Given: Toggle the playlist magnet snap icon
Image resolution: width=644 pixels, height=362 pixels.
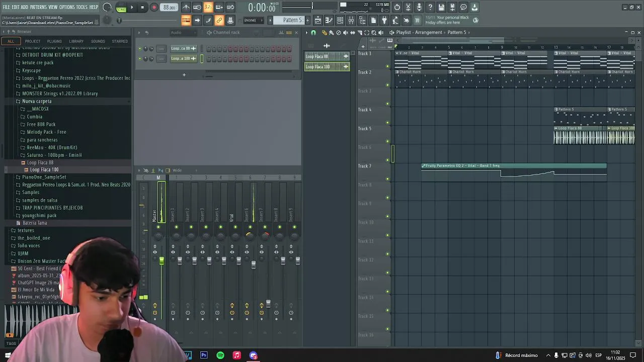Looking at the screenshot, I should 313,33.
